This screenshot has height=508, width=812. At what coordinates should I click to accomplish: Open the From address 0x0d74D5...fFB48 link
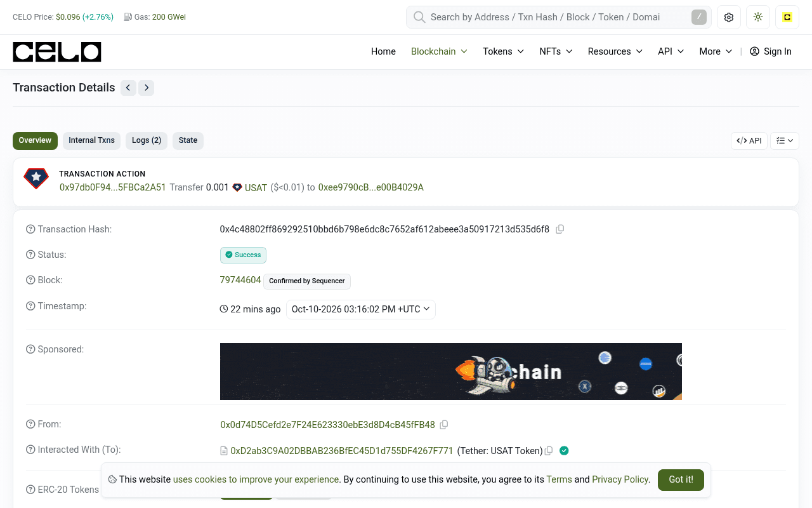click(x=327, y=425)
